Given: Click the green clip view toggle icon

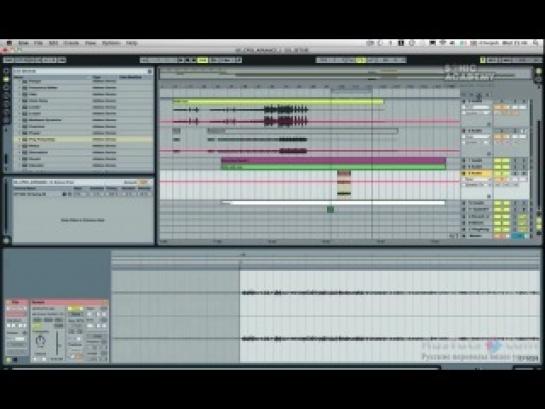Looking at the screenshot, I should click(x=8, y=360).
